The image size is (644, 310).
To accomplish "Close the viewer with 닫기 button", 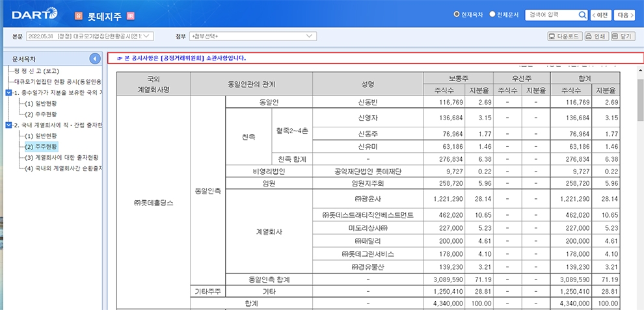I will pos(622,36).
